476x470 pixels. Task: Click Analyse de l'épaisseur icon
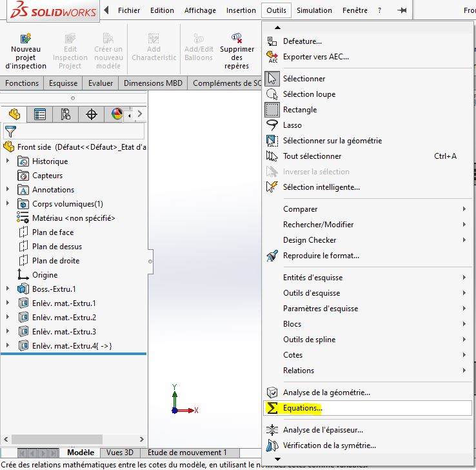click(x=272, y=430)
